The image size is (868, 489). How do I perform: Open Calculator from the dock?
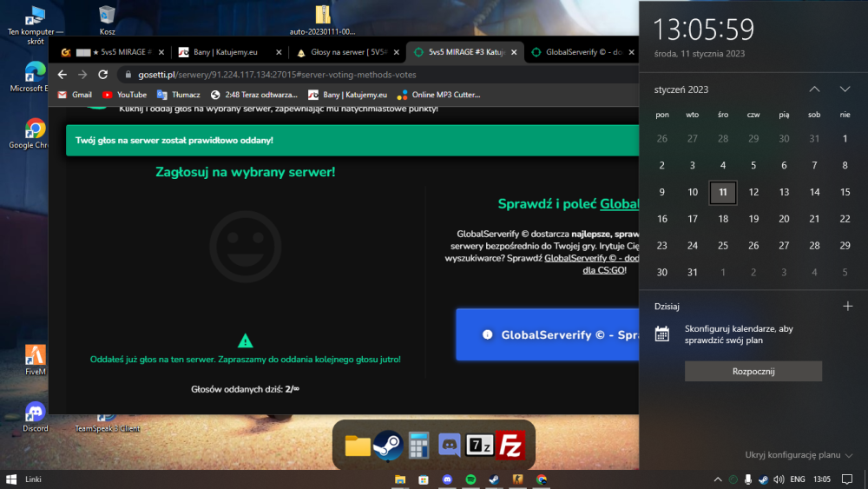(419, 446)
